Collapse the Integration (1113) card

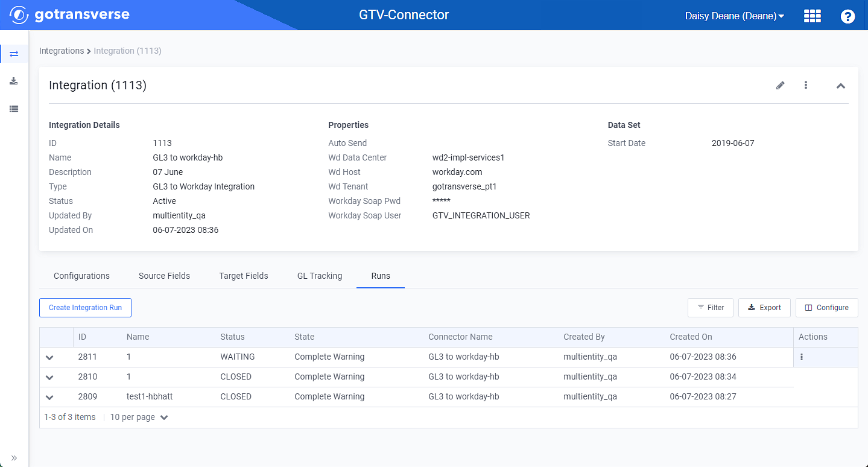pos(840,86)
